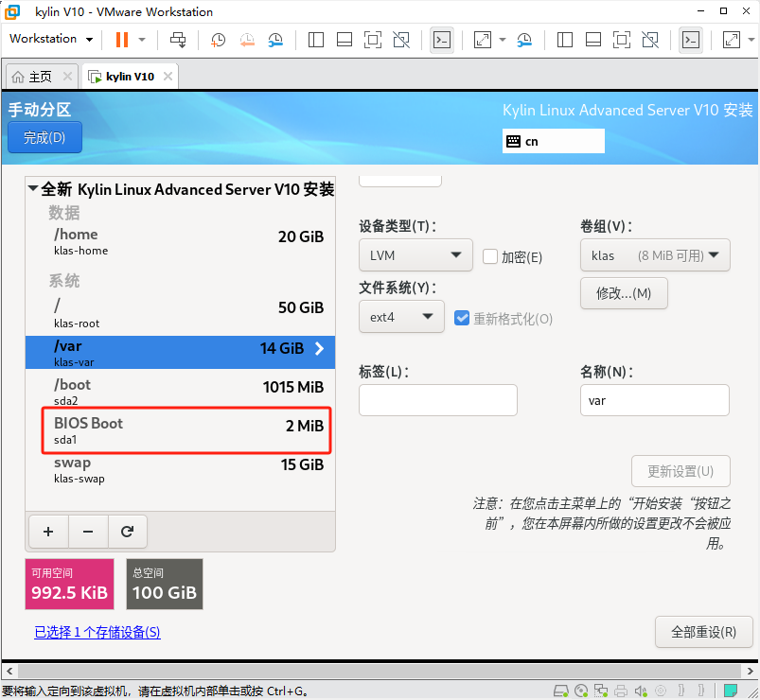Click the 完成 done button
760x700 pixels.
coord(44,137)
